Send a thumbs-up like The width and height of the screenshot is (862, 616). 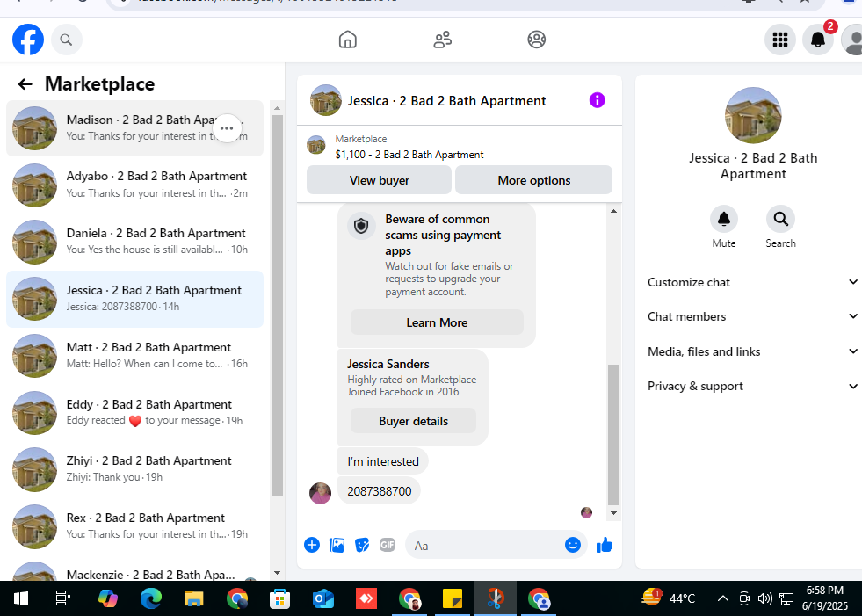pyautogui.click(x=605, y=545)
